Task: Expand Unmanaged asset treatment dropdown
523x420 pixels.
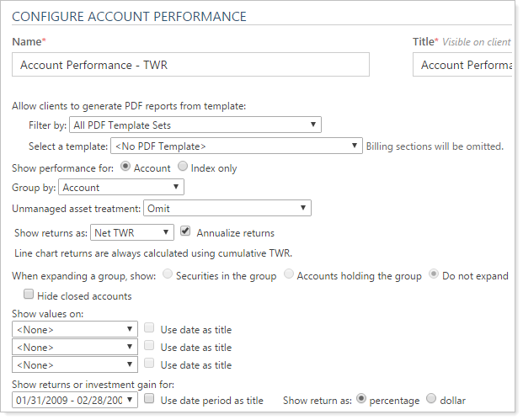Action: point(227,208)
